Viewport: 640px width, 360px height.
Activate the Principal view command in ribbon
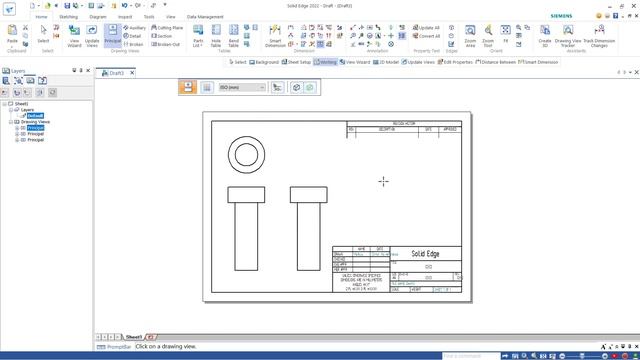pos(112,35)
